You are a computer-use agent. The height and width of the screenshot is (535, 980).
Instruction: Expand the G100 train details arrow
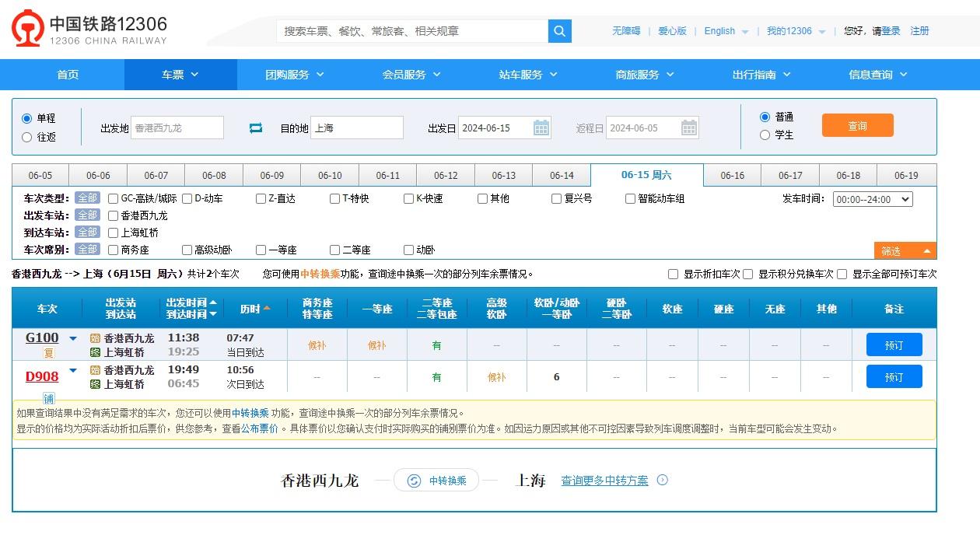click(x=72, y=338)
